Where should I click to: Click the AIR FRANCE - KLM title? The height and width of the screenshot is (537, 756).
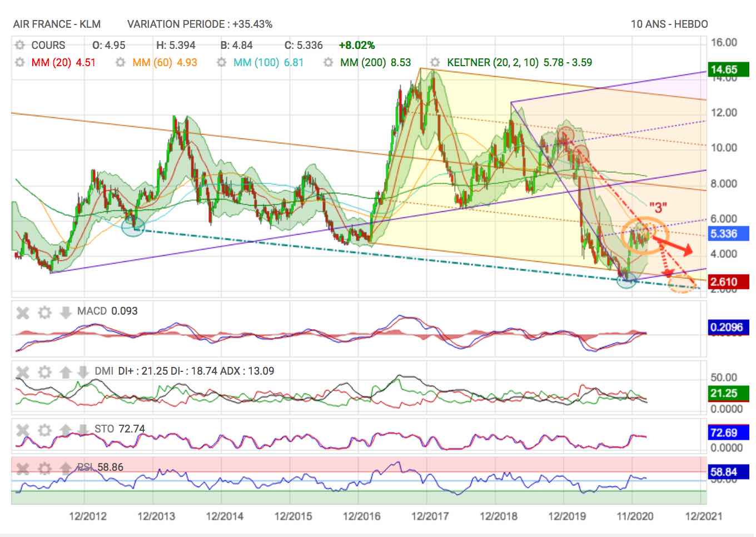(57, 24)
